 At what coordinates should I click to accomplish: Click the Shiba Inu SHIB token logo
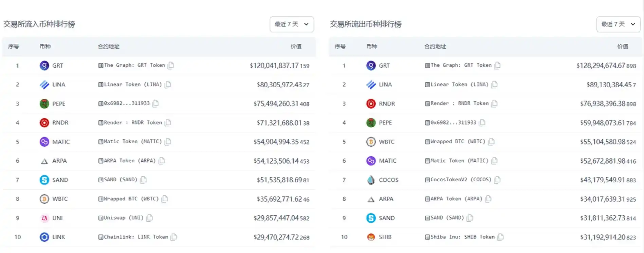click(x=371, y=237)
